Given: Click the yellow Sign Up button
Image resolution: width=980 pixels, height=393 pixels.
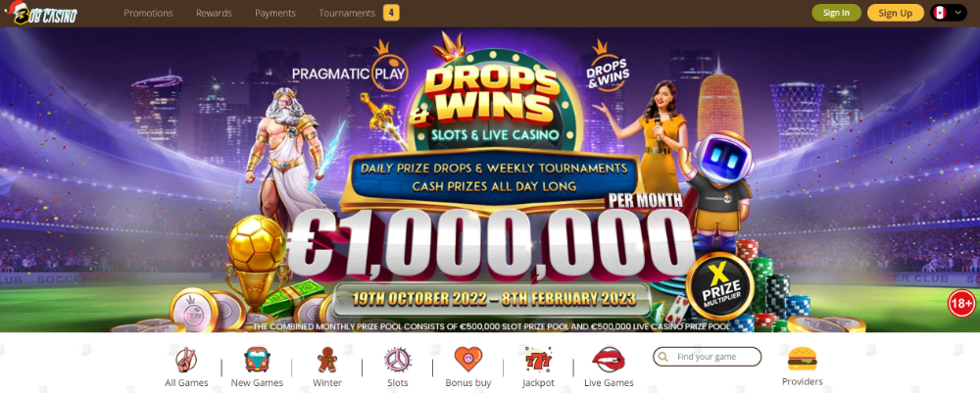Looking at the screenshot, I should (x=895, y=13).
